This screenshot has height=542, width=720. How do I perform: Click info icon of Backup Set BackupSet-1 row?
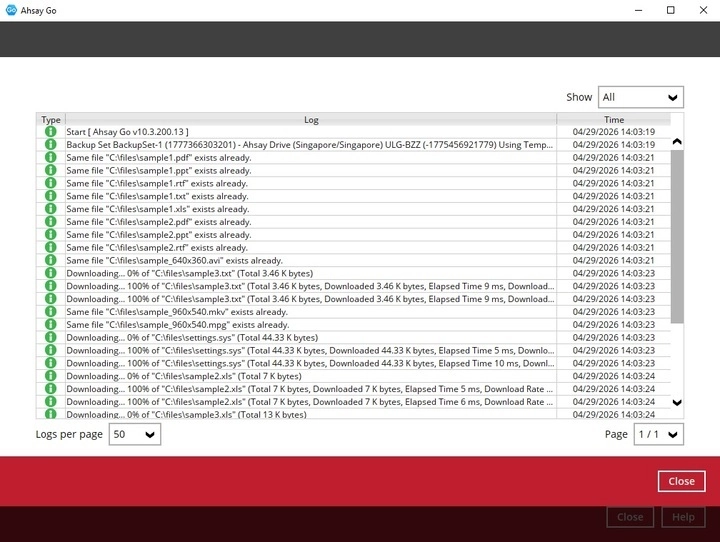pyautogui.click(x=51, y=145)
